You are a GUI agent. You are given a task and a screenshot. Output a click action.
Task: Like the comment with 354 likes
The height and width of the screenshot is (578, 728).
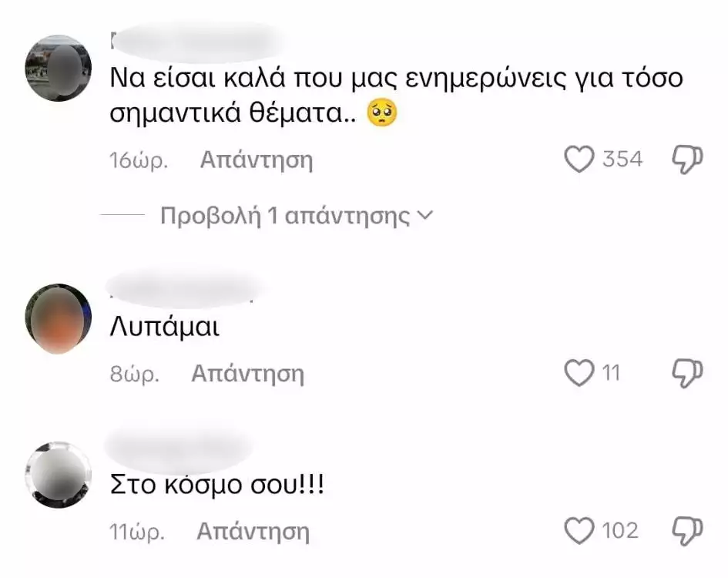[579, 160]
